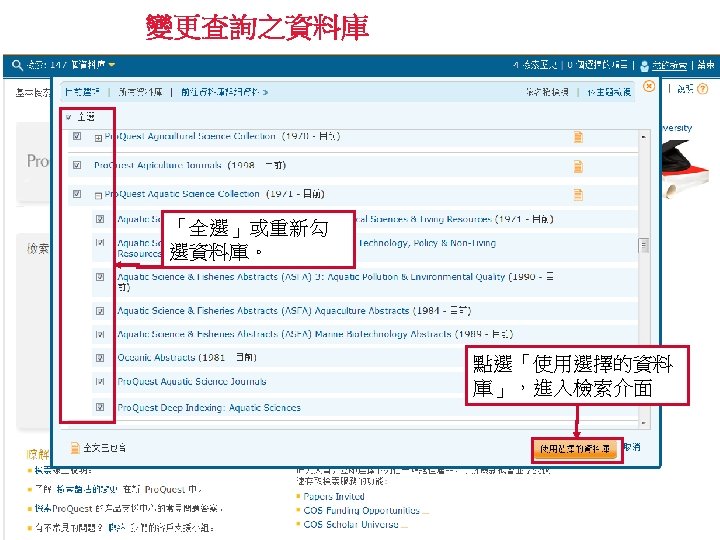Open ProQuest Aquatic Science Journals link

(191, 381)
